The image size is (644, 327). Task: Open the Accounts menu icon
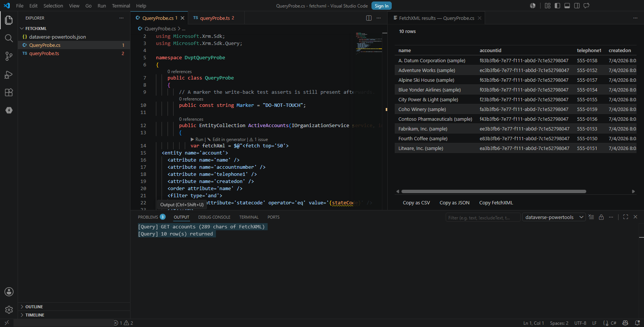coord(9,292)
